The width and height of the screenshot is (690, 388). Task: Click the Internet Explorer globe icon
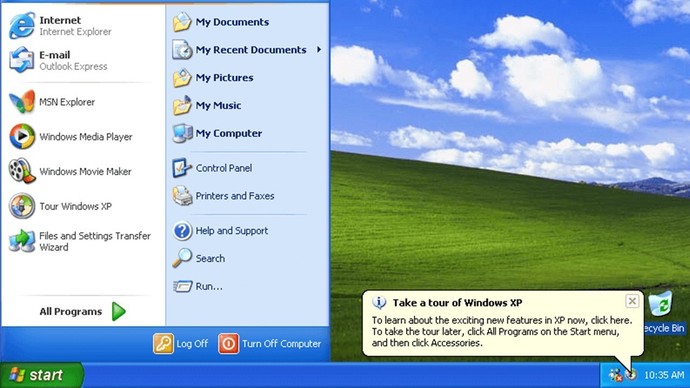pos(22,26)
